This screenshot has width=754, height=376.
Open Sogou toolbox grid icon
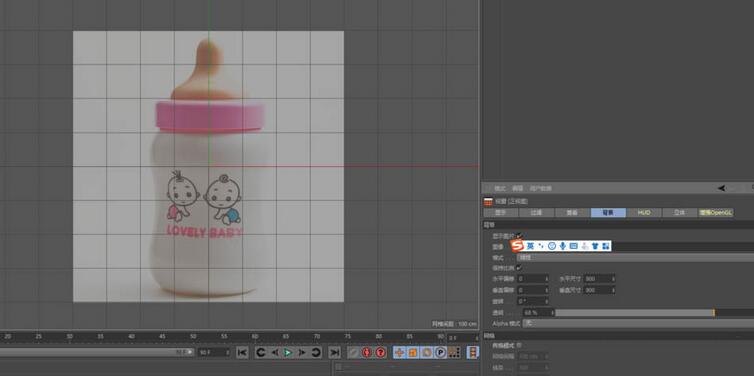tap(605, 246)
